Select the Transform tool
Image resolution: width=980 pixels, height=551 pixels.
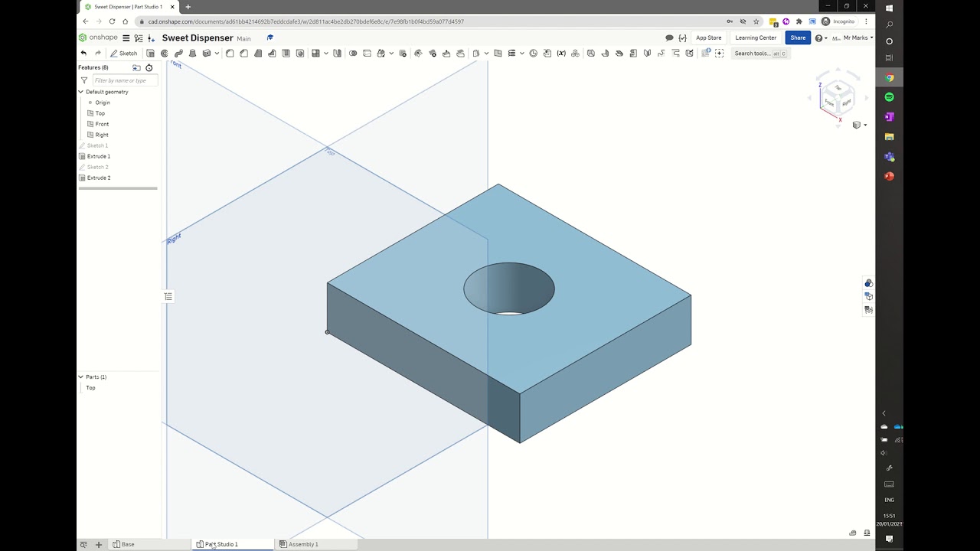click(x=381, y=54)
